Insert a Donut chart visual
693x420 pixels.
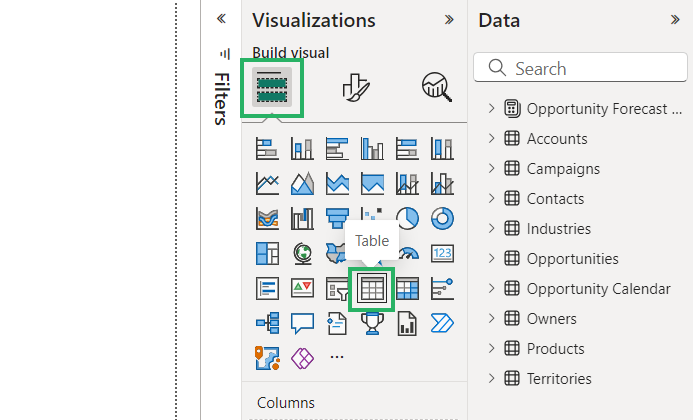tap(442, 218)
